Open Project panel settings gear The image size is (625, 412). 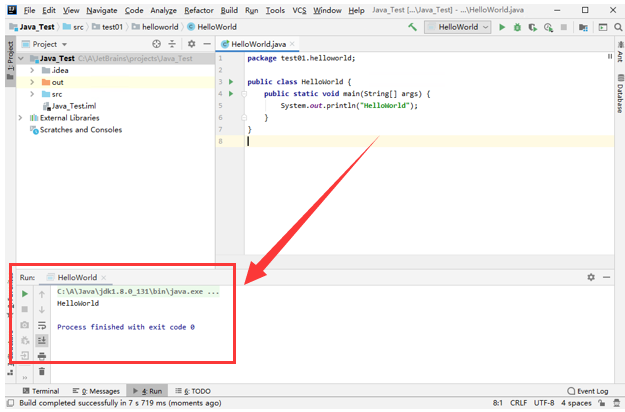click(192, 44)
